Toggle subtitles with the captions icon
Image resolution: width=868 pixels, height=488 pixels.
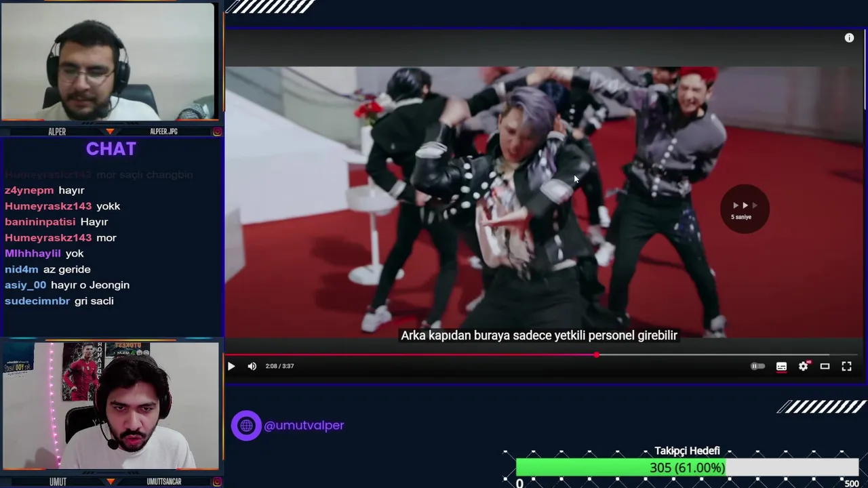tap(781, 366)
